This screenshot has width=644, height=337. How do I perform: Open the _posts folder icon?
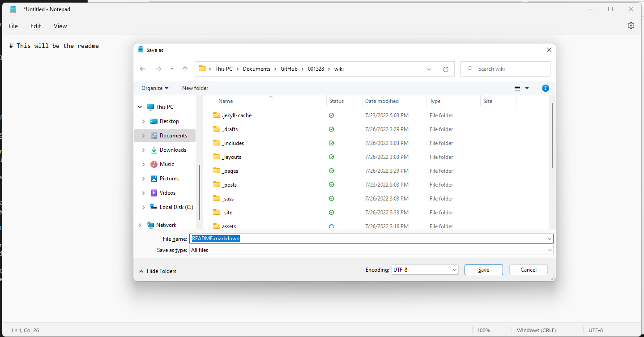point(217,185)
